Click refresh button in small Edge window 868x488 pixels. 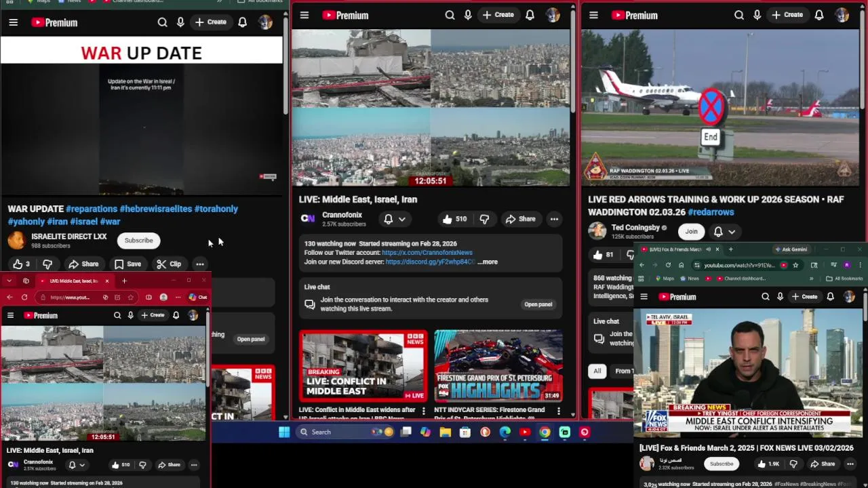(24, 298)
